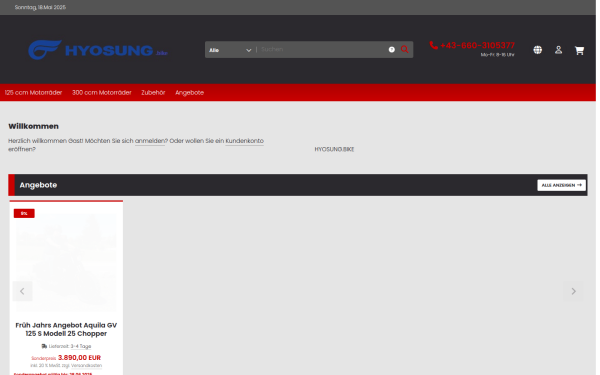Show previous offer with left carousel arrow
The height and width of the screenshot is (375, 600).
[22, 291]
